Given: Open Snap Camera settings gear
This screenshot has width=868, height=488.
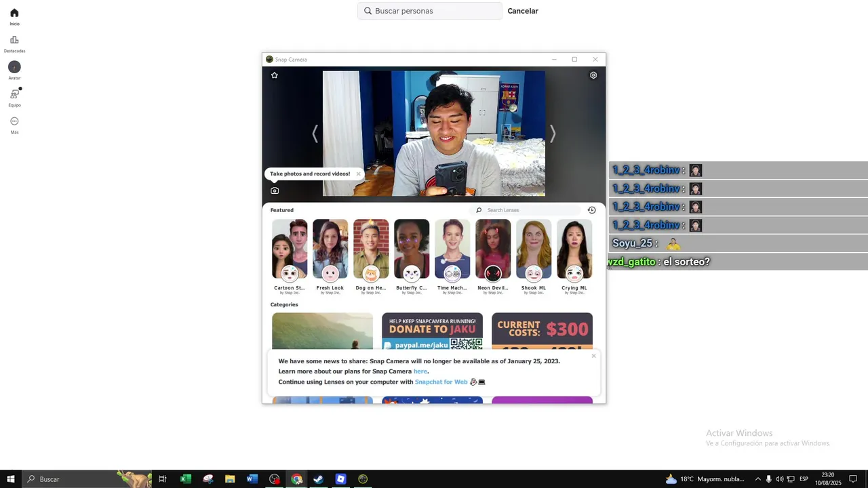Looking at the screenshot, I should (593, 75).
